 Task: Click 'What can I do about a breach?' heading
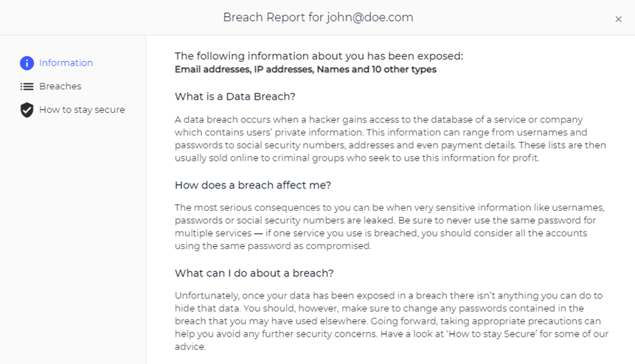[254, 273]
